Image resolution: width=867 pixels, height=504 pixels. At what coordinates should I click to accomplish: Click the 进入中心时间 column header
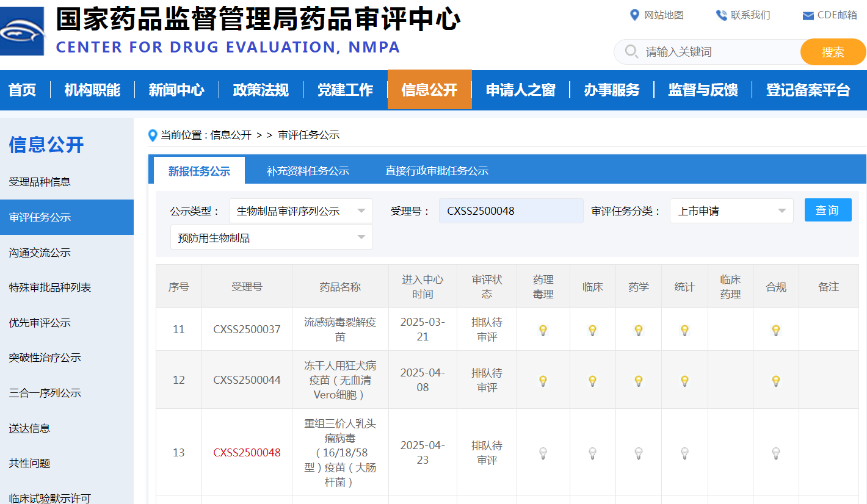pos(423,287)
